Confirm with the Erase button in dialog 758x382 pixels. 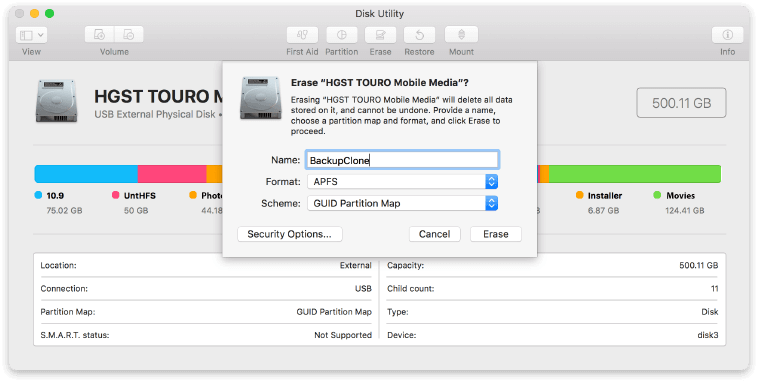click(496, 234)
